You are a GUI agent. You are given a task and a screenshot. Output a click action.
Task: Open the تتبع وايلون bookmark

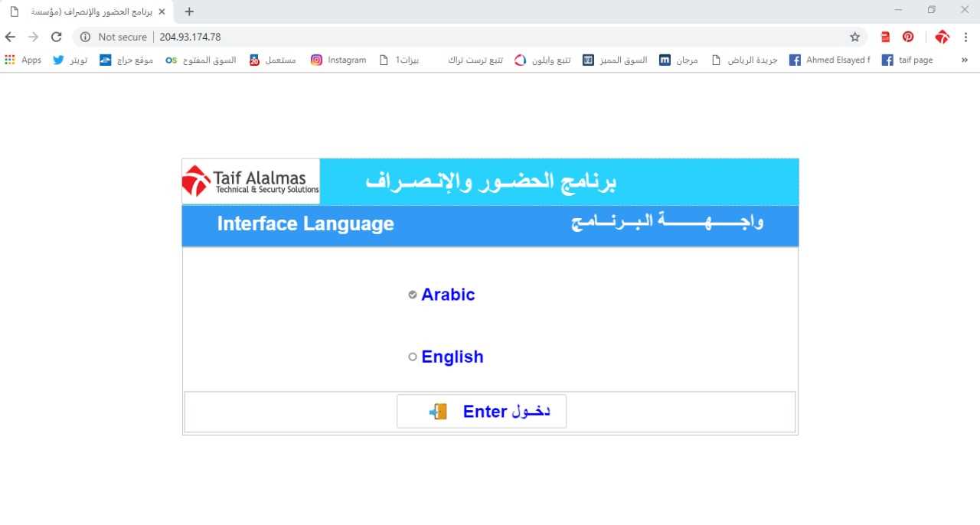coord(543,60)
